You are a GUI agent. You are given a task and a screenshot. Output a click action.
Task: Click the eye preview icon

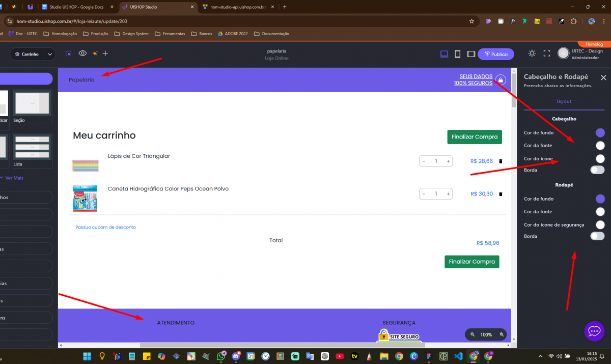point(82,53)
